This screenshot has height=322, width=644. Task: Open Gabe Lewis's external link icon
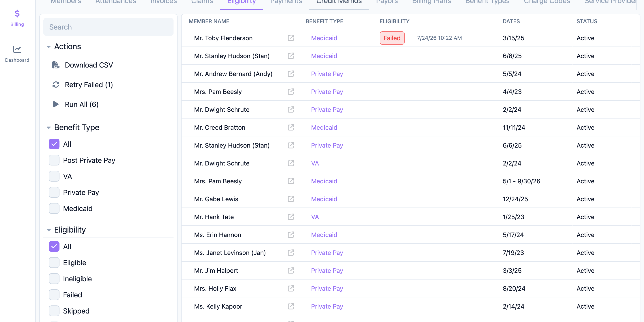point(291,199)
